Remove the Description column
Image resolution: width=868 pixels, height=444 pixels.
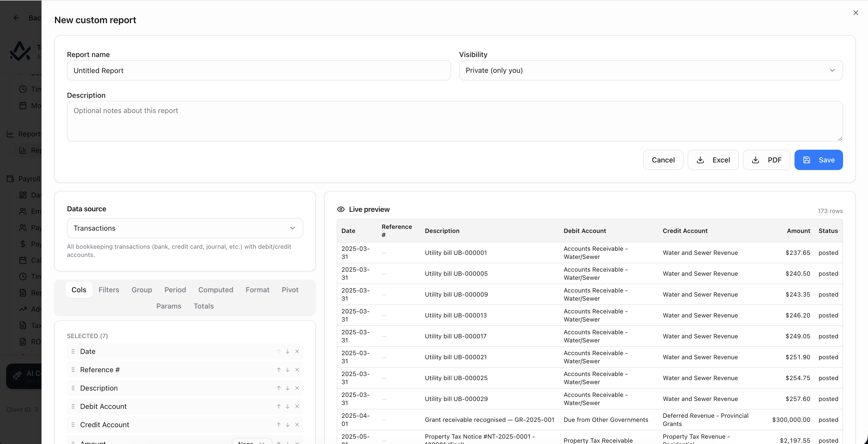click(297, 388)
